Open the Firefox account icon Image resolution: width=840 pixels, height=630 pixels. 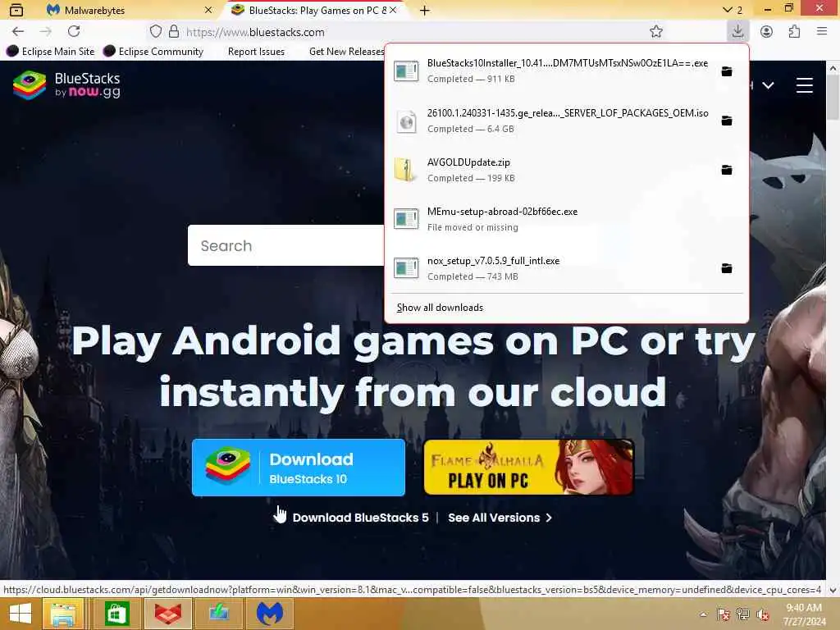tap(766, 32)
